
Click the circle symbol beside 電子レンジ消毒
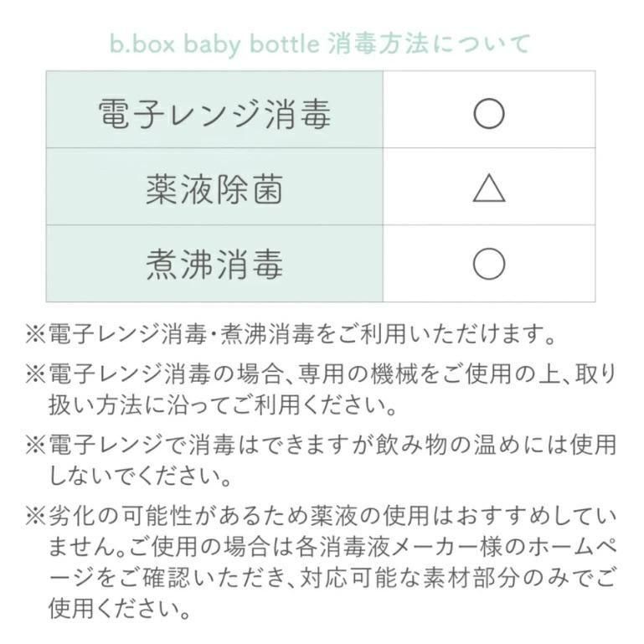click(x=488, y=112)
